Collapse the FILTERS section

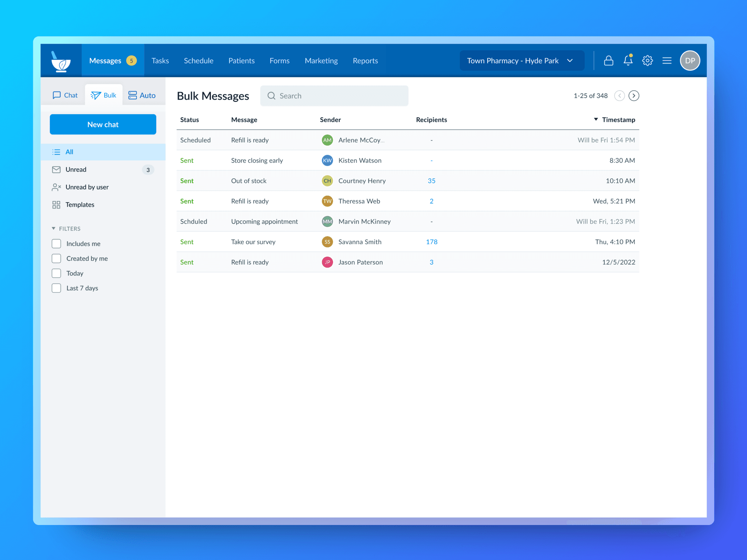(54, 229)
